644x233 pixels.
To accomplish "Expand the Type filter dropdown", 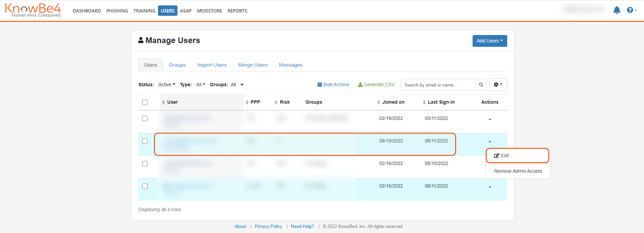I will point(201,85).
